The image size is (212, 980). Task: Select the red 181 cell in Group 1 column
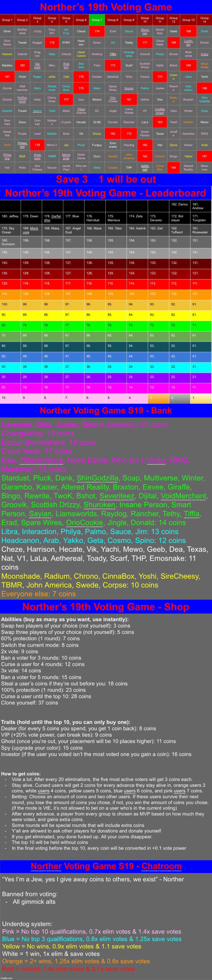[x=7, y=76]
